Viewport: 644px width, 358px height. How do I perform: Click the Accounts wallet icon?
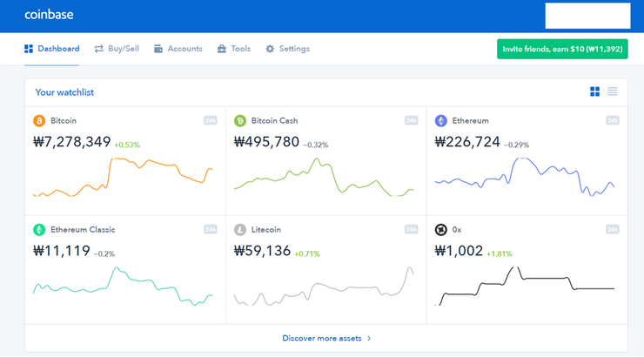click(158, 49)
